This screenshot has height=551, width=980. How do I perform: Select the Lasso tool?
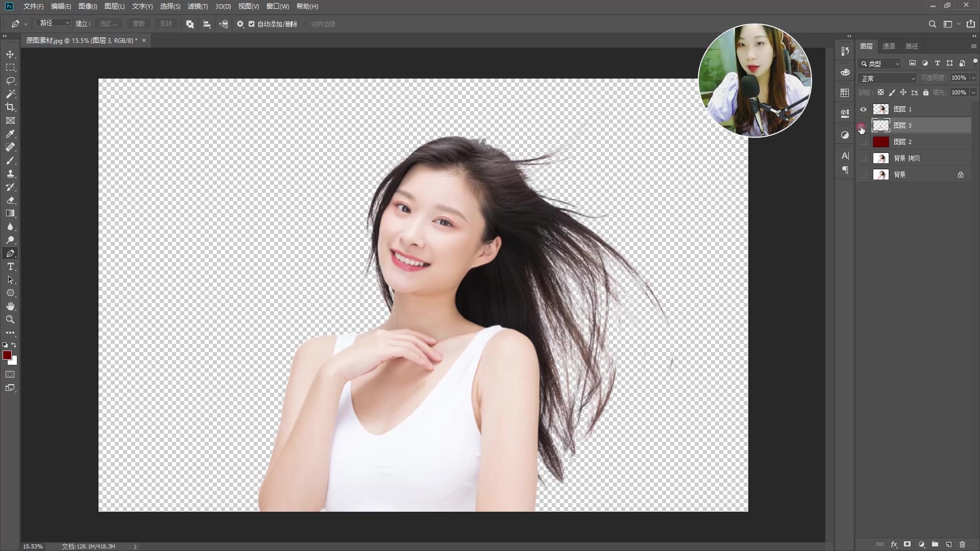pyautogui.click(x=10, y=81)
